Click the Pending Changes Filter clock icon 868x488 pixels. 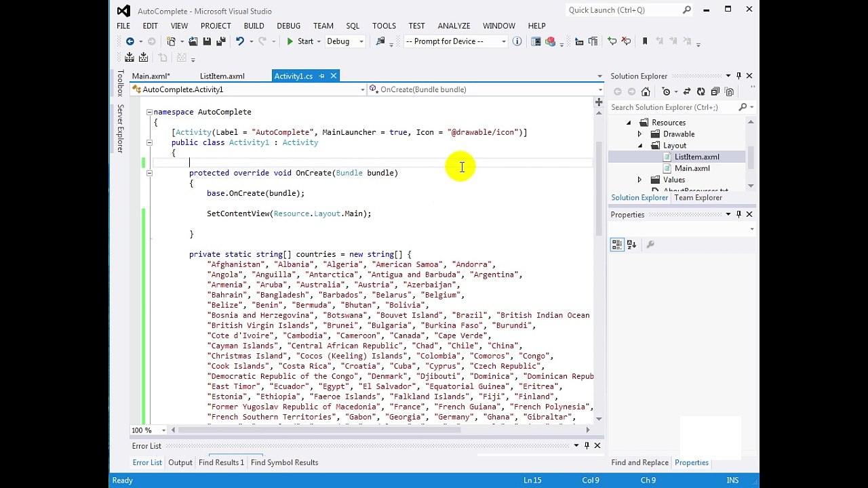coord(666,91)
